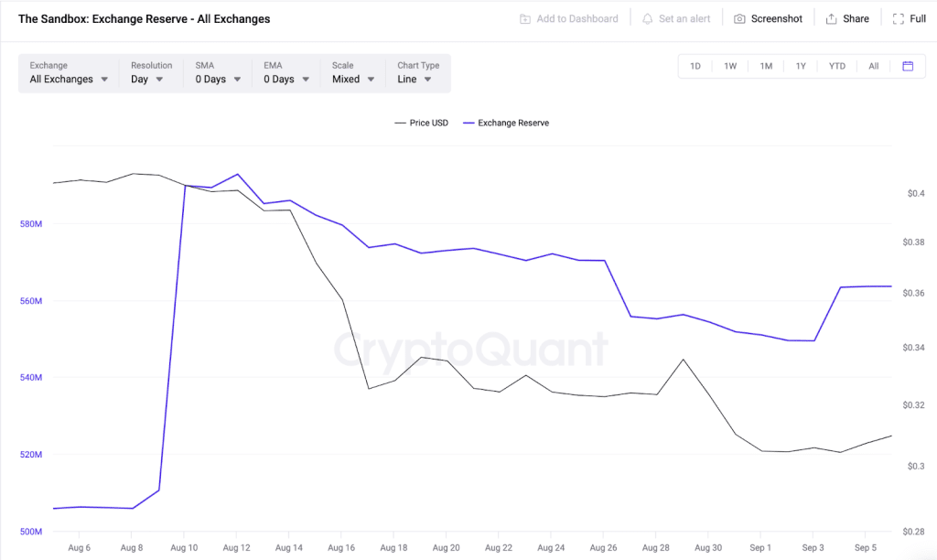The width and height of the screenshot is (937, 560).
Task: Select the 1Y time range
Action: click(801, 66)
